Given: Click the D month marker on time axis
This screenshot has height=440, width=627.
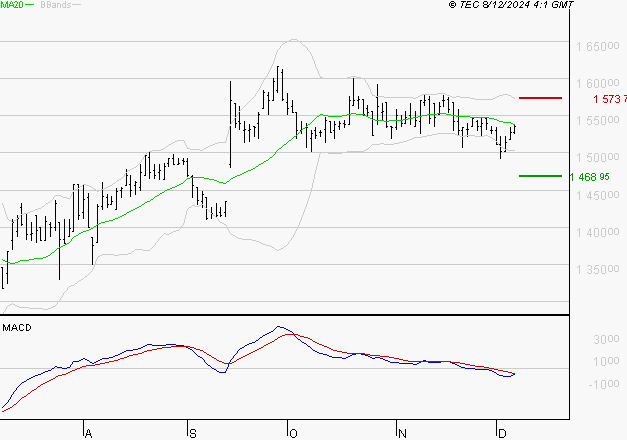Looking at the screenshot, I should (502, 434).
